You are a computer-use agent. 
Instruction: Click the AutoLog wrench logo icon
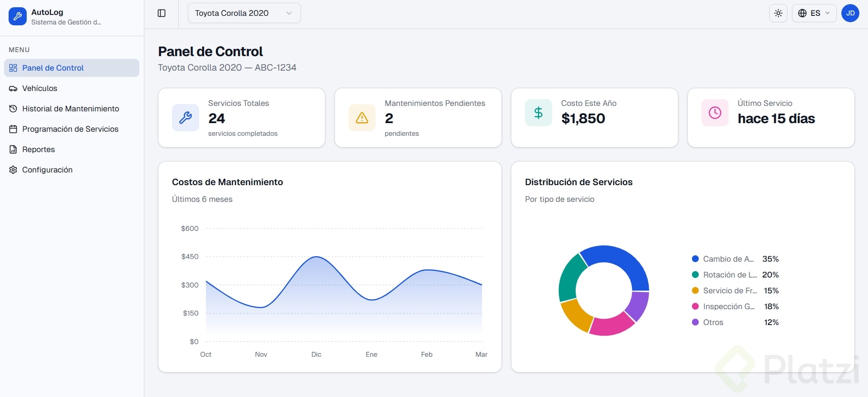tap(18, 17)
